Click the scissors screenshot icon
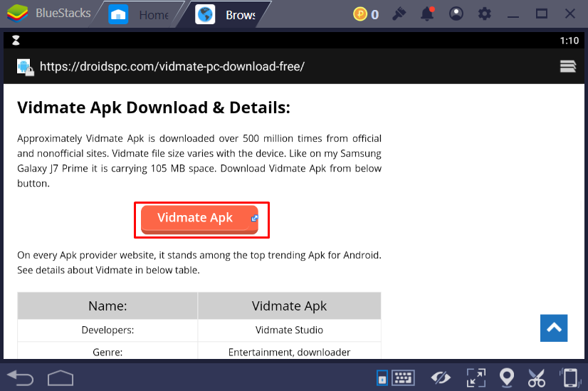The height and width of the screenshot is (391, 588). click(x=537, y=377)
